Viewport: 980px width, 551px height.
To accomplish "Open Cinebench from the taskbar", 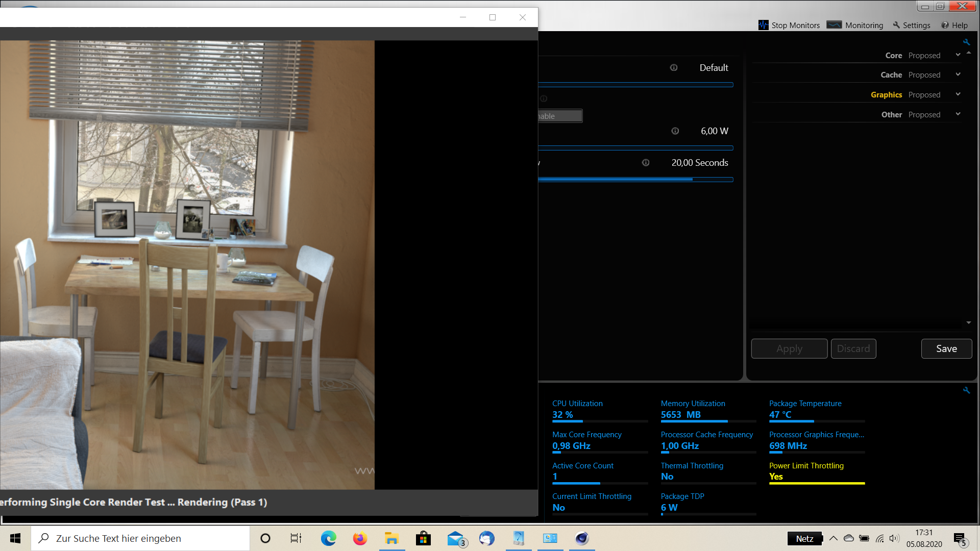I will [x=582, y=538].
